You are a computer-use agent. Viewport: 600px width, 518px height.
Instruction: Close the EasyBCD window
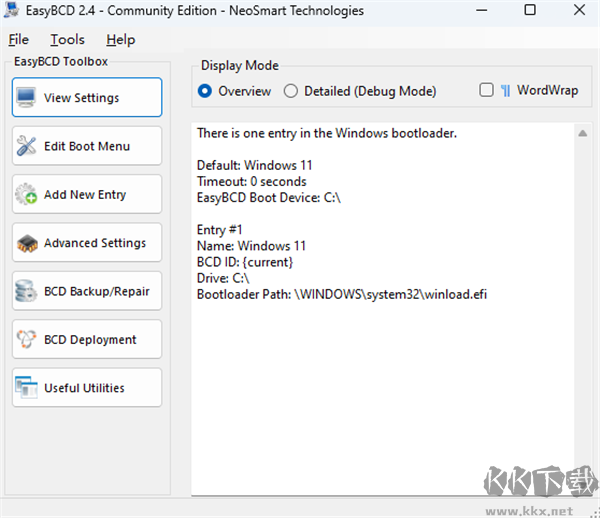point(579,10)
